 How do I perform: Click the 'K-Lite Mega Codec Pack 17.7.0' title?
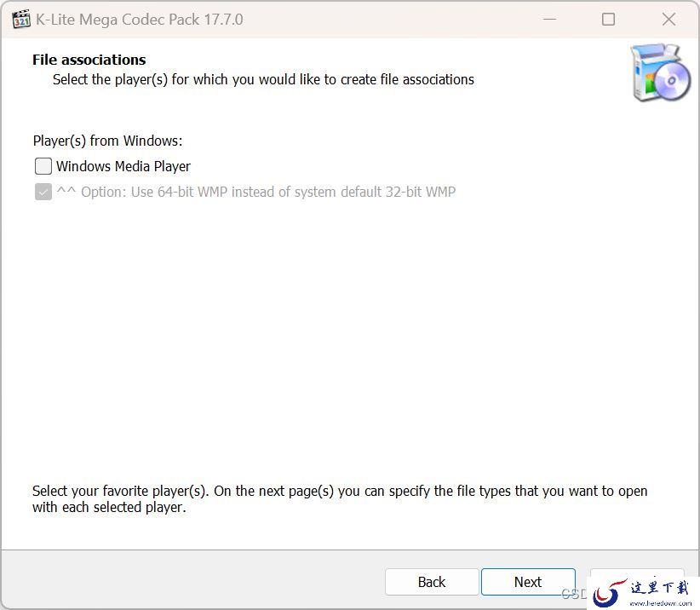[x=140, y=20]
